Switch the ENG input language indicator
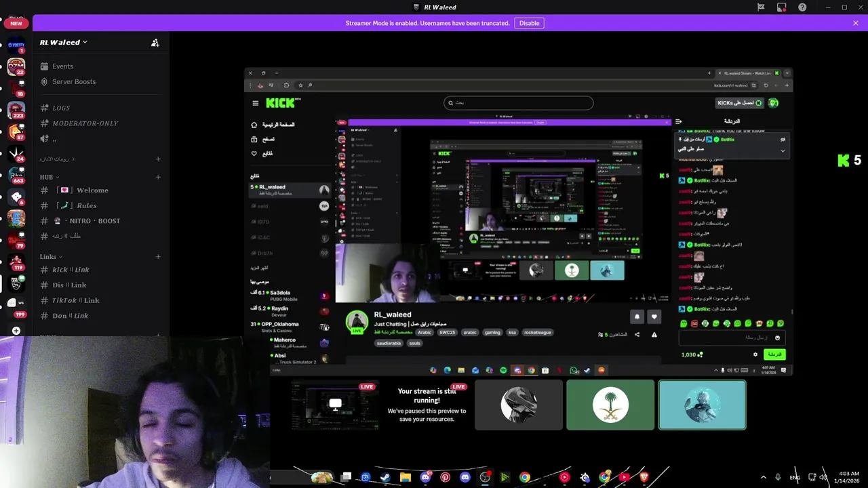 [x=795, y=477]
